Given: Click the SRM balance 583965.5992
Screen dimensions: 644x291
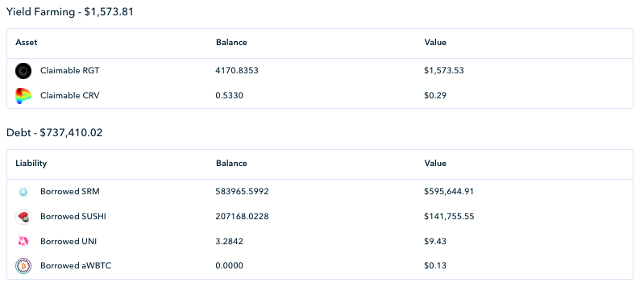Looking at the screenshot, I should [x=243, y=191].
